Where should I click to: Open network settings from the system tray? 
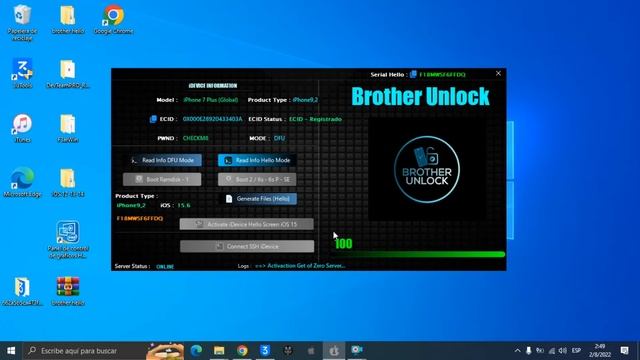[551, 351]
